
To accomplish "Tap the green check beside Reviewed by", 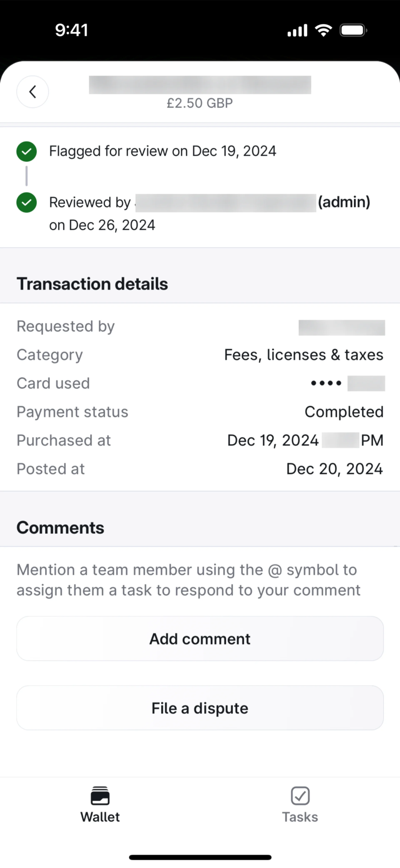I will 27,203.
